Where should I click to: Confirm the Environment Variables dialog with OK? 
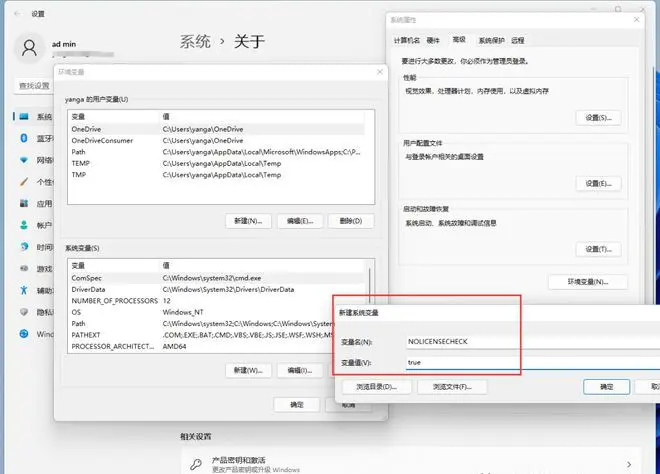(297, 405)
